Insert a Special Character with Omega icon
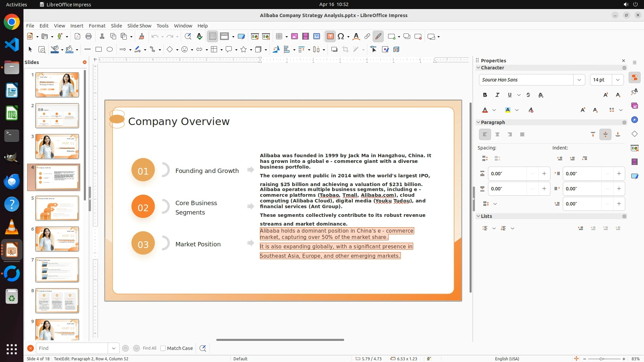This screenshot has height=362, width=644. [x=341, y=37]
